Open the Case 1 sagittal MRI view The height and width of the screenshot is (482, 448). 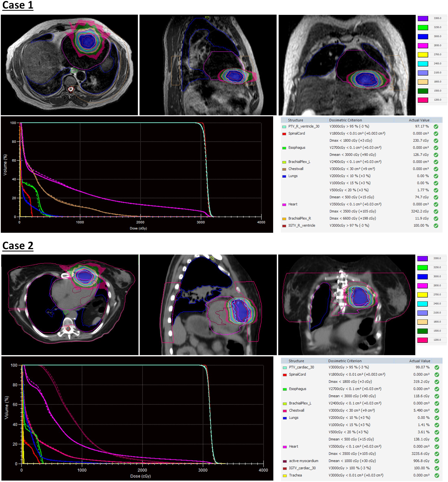(x=208, y=65)
